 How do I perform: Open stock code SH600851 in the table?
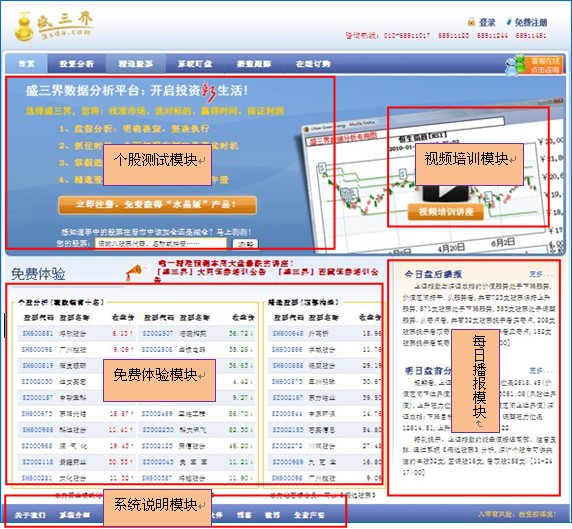click(38, 333)
